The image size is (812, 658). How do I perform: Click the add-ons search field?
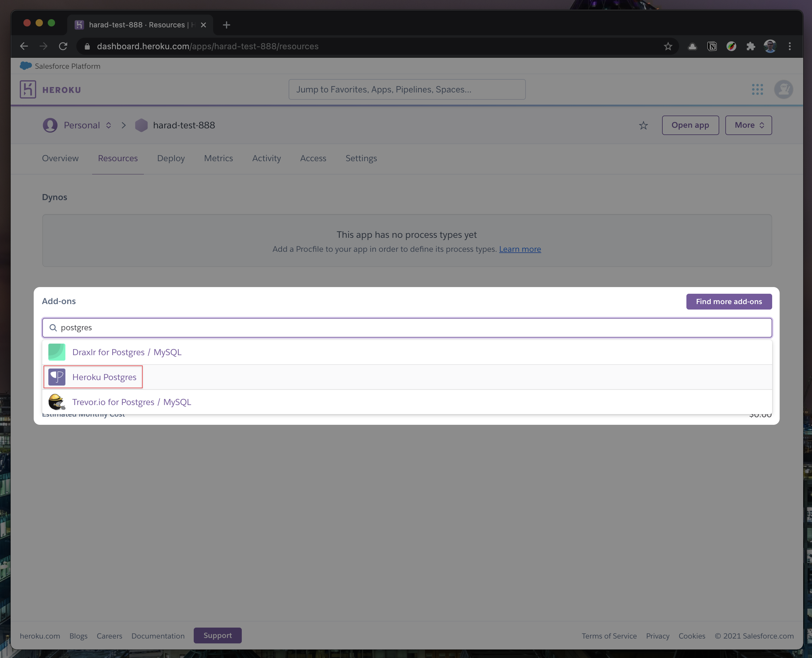pos(406,327)
